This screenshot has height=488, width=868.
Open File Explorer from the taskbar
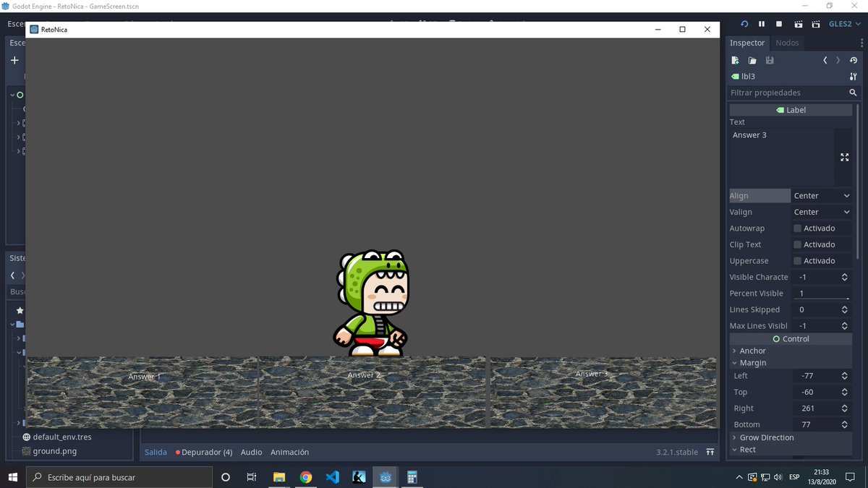click(279, 477)
